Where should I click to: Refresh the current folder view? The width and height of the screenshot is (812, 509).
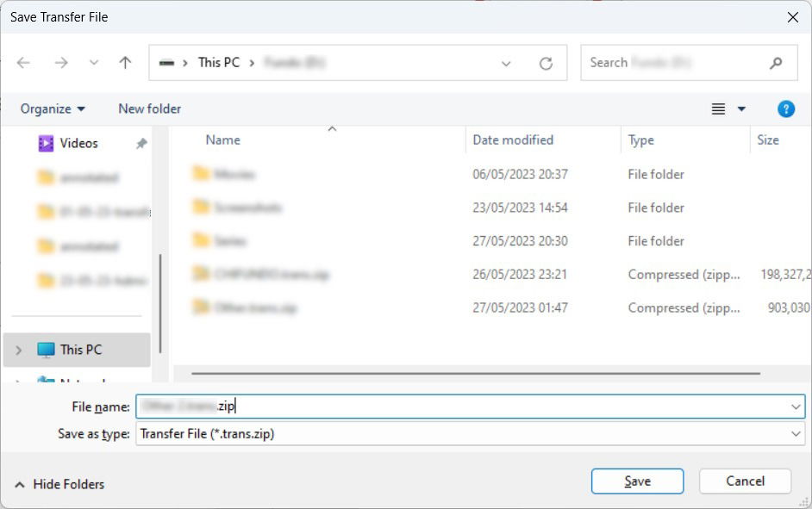[546, 64]
